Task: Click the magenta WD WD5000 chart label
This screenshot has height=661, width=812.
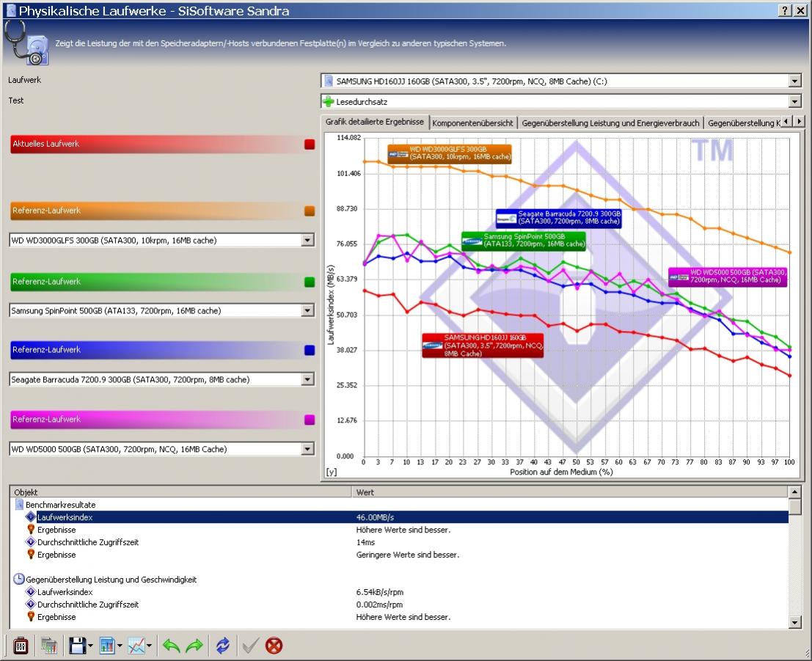Action: pos(728,277)
